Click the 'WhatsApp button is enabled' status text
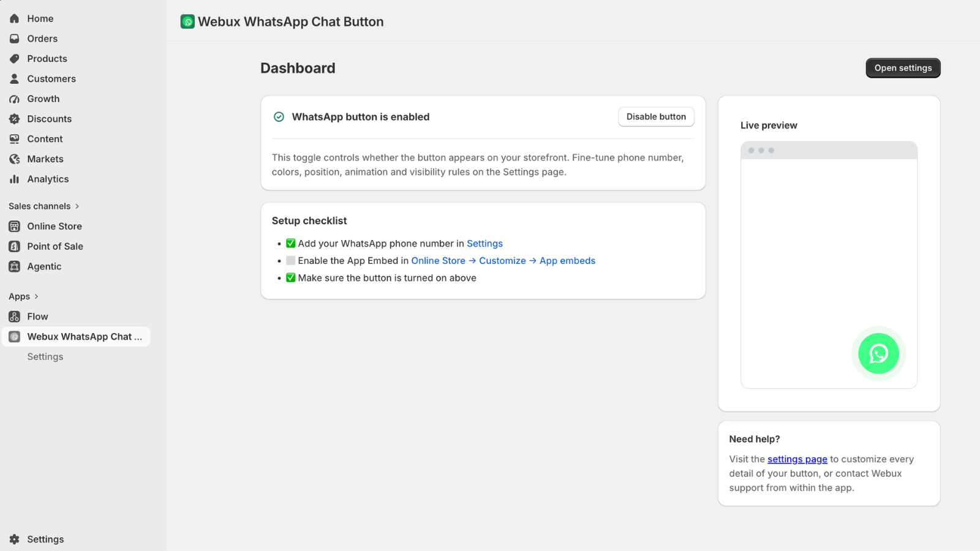 point(361,117)
